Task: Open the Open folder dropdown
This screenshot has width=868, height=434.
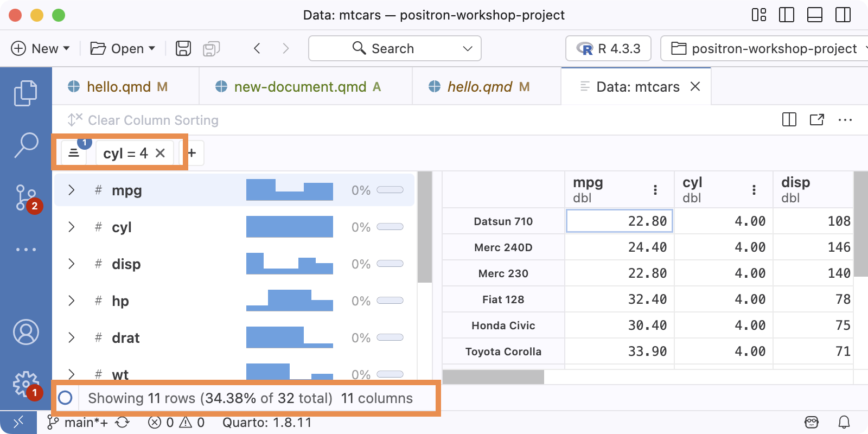Action: pyautogui.click(x=123, y=48)
